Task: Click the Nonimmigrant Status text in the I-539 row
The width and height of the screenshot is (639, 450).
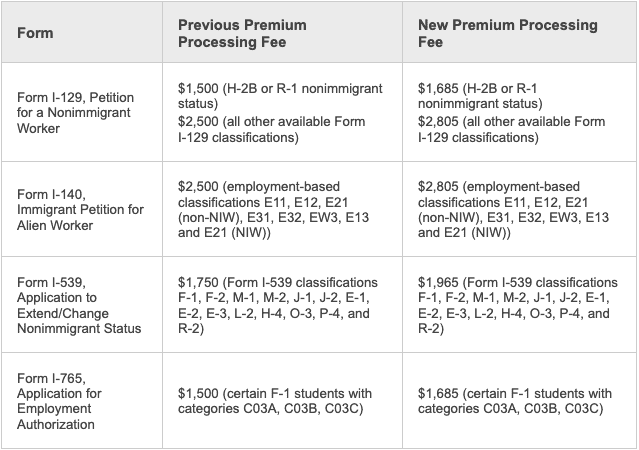Action: [79, 328]
